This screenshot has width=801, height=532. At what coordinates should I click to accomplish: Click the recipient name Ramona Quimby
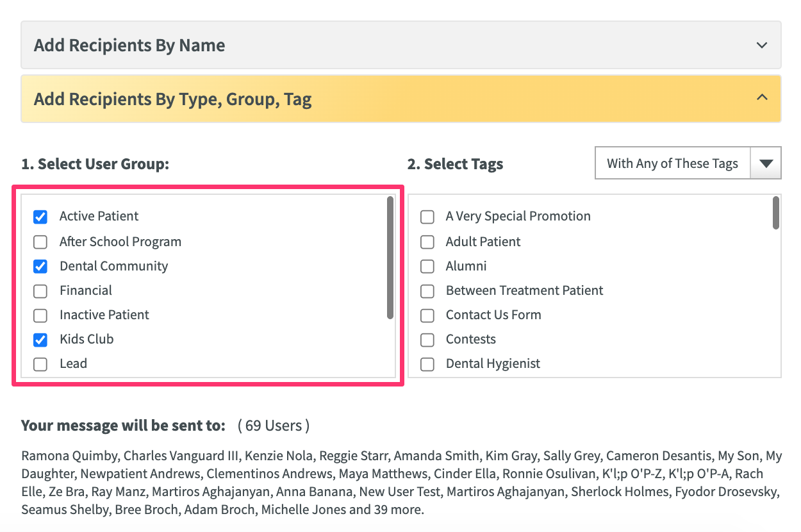coord(69,456)
